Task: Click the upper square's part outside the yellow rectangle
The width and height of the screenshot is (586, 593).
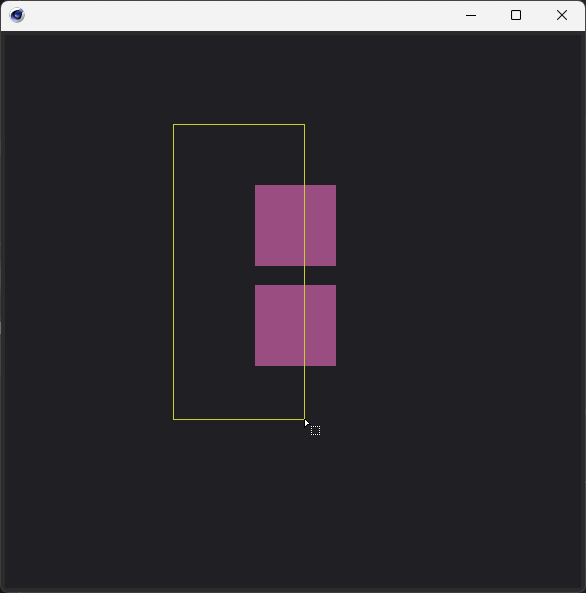Action: pyautogui.click(x=320, y=225)
